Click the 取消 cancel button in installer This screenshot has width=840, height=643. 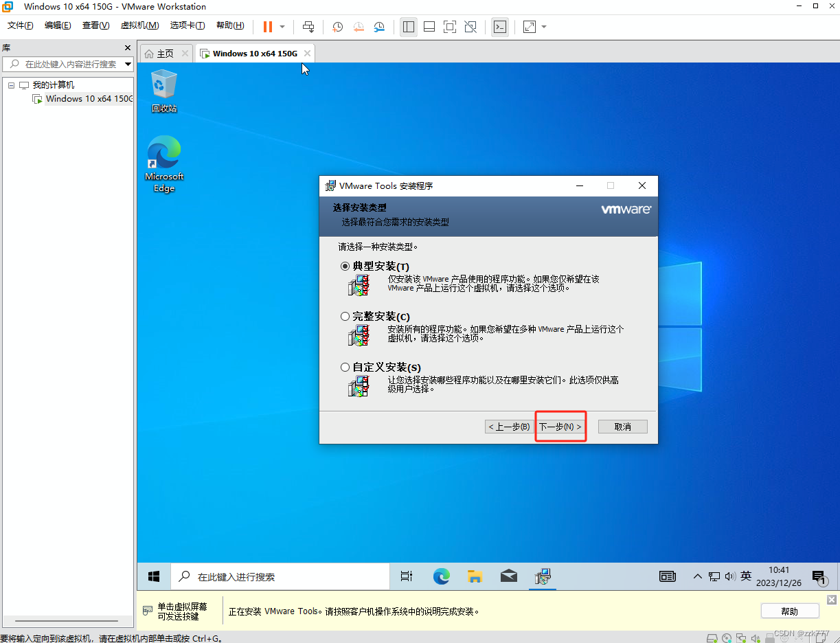click(x=622, y=427)
